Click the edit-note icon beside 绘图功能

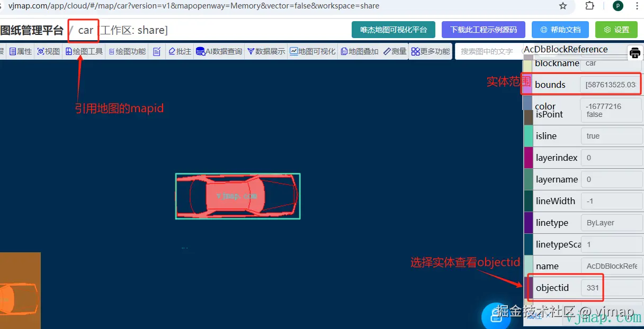(157, 51)
